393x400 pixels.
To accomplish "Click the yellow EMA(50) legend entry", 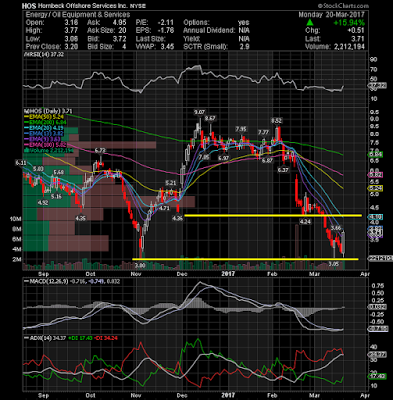I will [45, 117].
